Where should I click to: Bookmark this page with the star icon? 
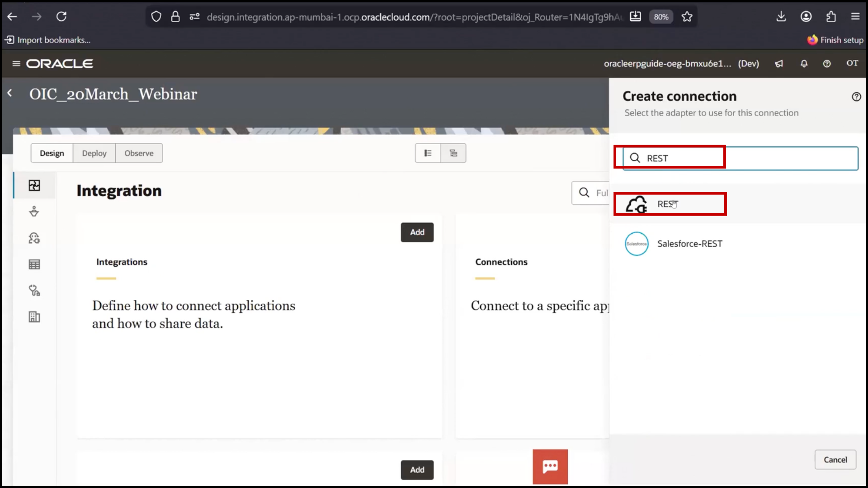pyautogui.click(x=687, y=17)
